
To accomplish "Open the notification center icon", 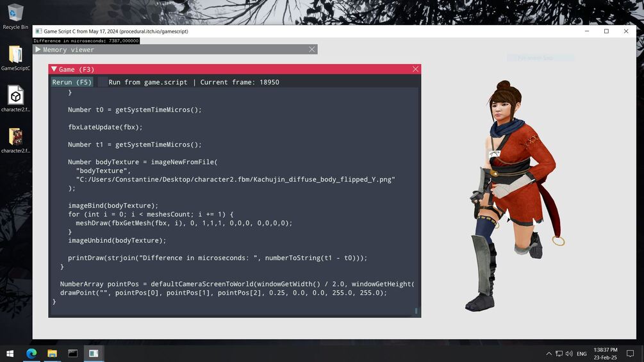I will (x=630, y=354).
